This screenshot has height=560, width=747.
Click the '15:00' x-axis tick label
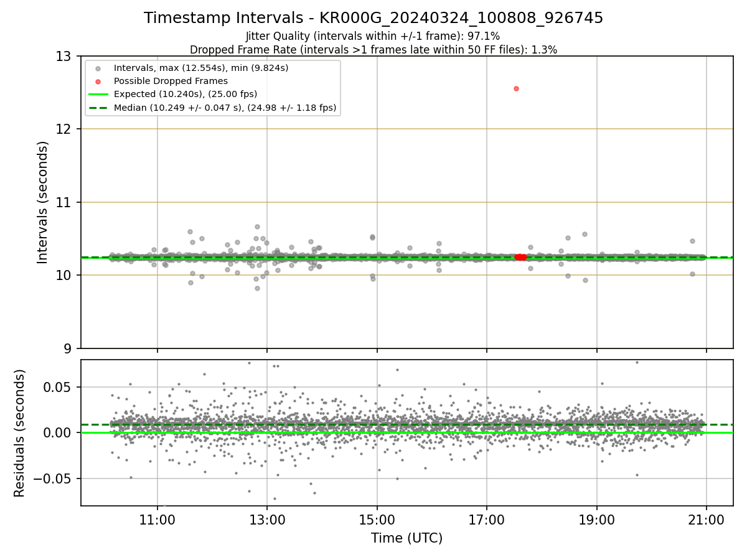pos(377,520)
